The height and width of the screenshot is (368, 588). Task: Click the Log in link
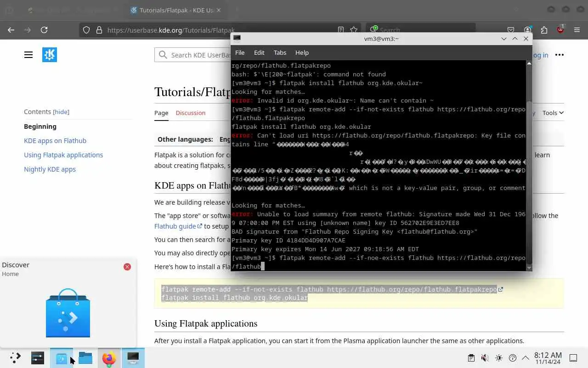[x=541, y=55]
